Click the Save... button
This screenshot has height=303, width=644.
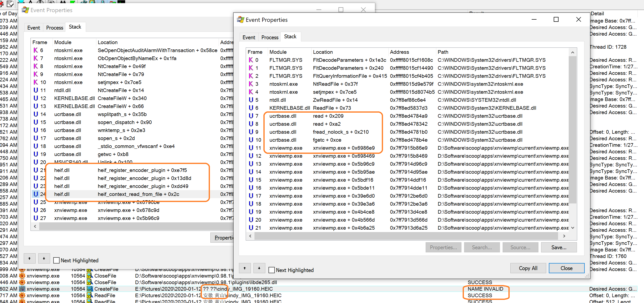[559, 247]
